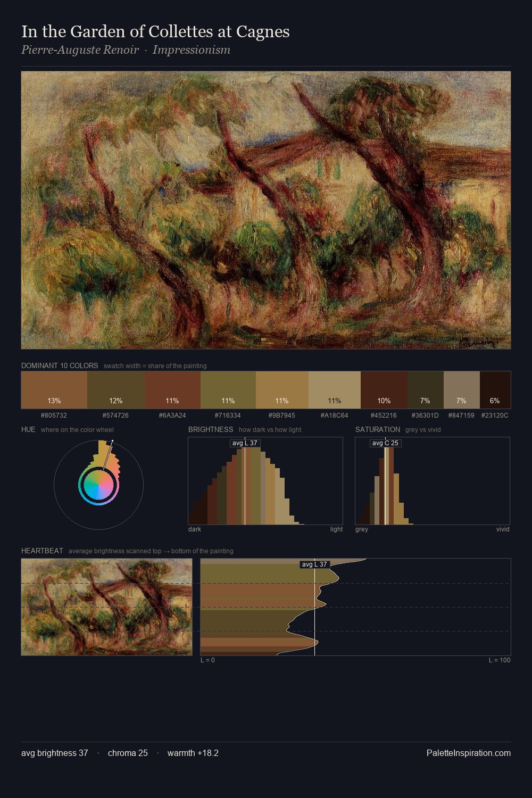Select the #847159 grey-brown swatch

(462, 390)
